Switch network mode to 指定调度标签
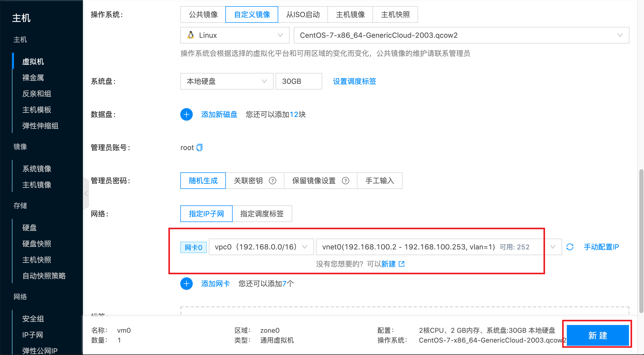Image resolution: width=644 pixels, height=355 pixels. [262, 214]
